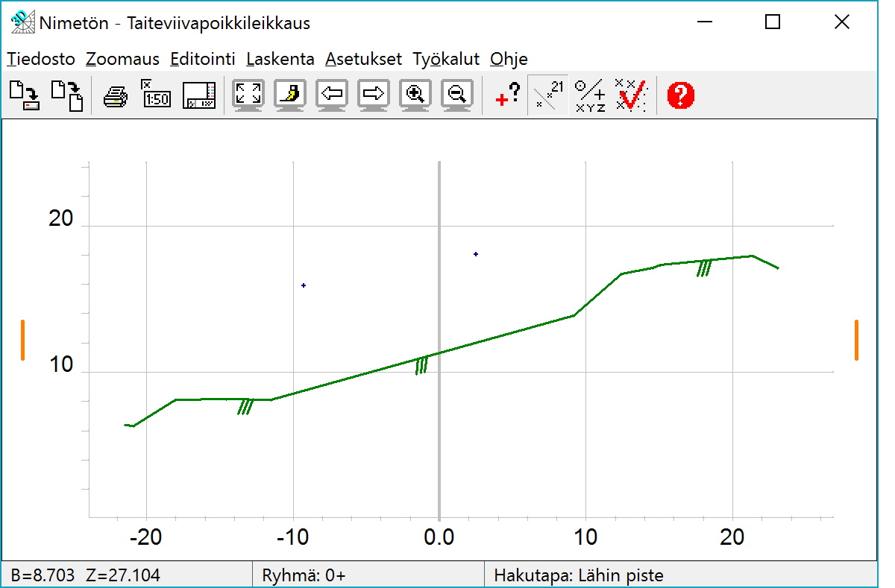895x588 pixels.
Task: Expand the Työkalut menu
Action: click(x=445, y=59)
